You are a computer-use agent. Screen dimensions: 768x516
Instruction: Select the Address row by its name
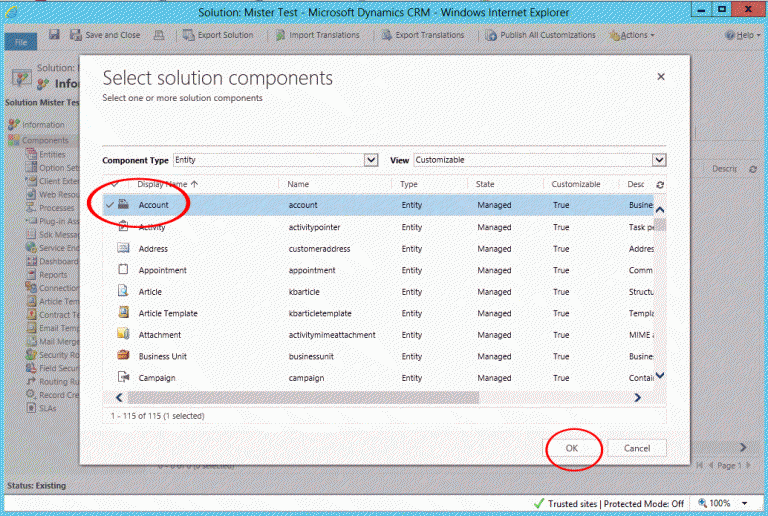coord(153,249)
